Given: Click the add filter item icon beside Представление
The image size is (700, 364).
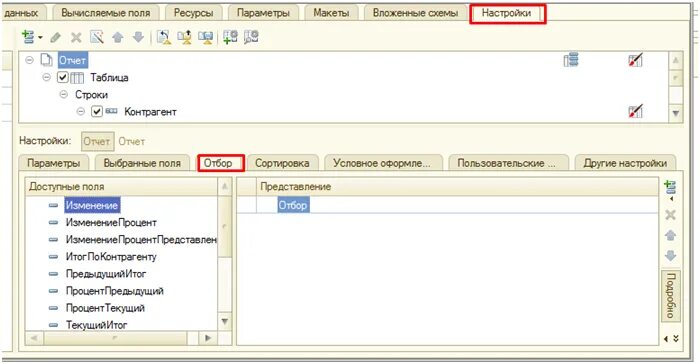Looking at the screenshot, I should click(670, 188).
